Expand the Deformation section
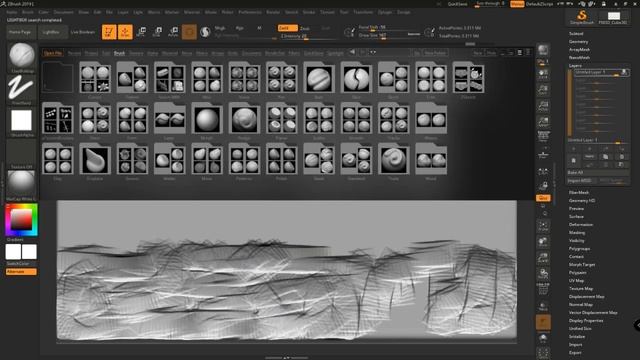 [581, 224]
